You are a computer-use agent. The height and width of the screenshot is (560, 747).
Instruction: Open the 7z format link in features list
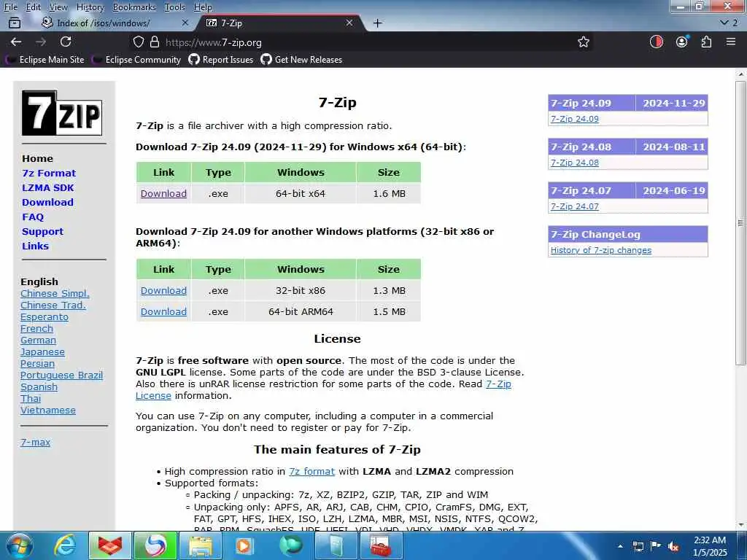point(311,472)
